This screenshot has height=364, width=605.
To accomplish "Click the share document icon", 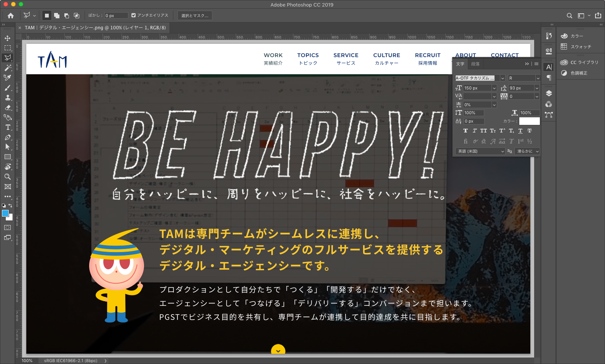I will click(x=598, y=16).
